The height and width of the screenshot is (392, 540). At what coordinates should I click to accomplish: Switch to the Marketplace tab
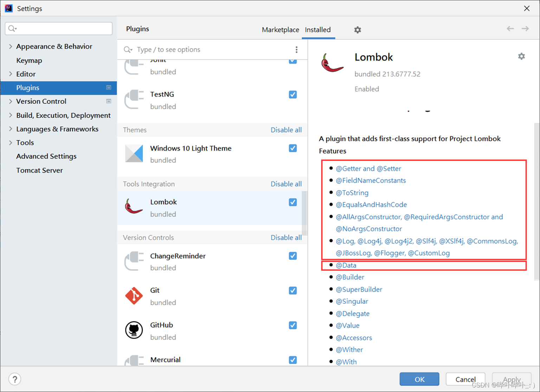click(x=280, y=30)
